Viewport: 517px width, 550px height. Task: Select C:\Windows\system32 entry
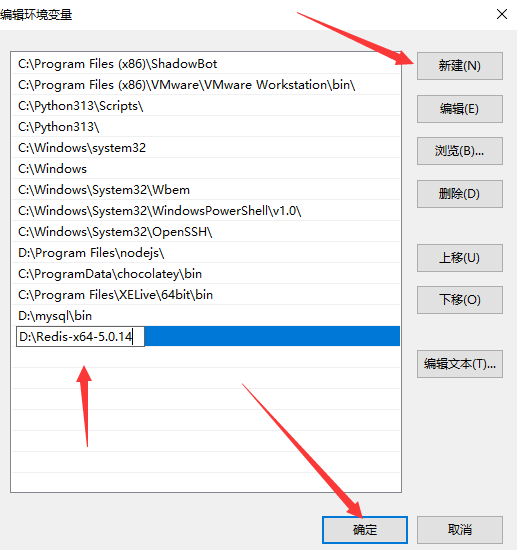point(206,148)
